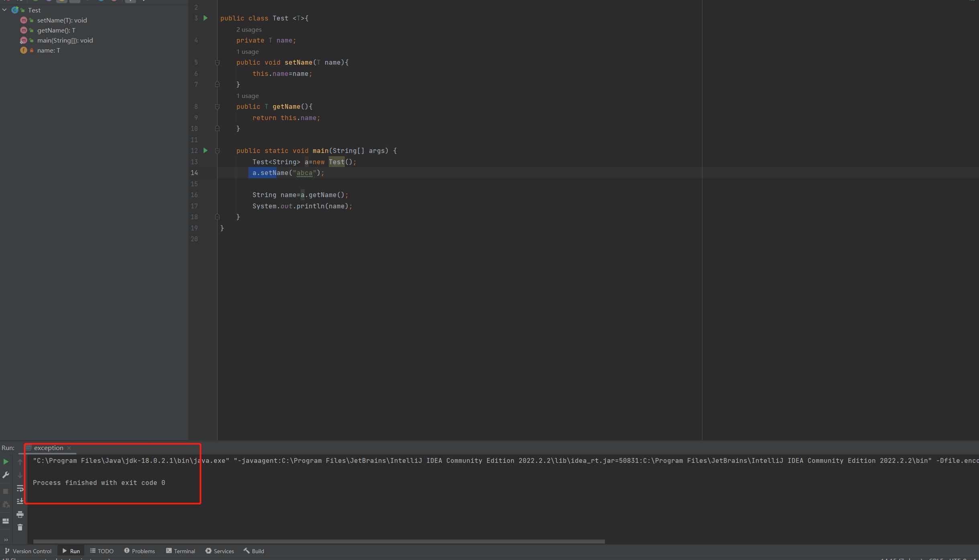Open the Terminal tool window

[181, 551]
